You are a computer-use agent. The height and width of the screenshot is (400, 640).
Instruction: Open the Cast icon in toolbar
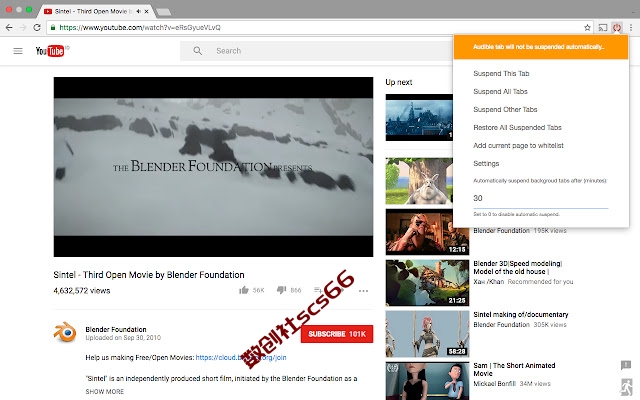pyautogui.click(x=602, y=27)
